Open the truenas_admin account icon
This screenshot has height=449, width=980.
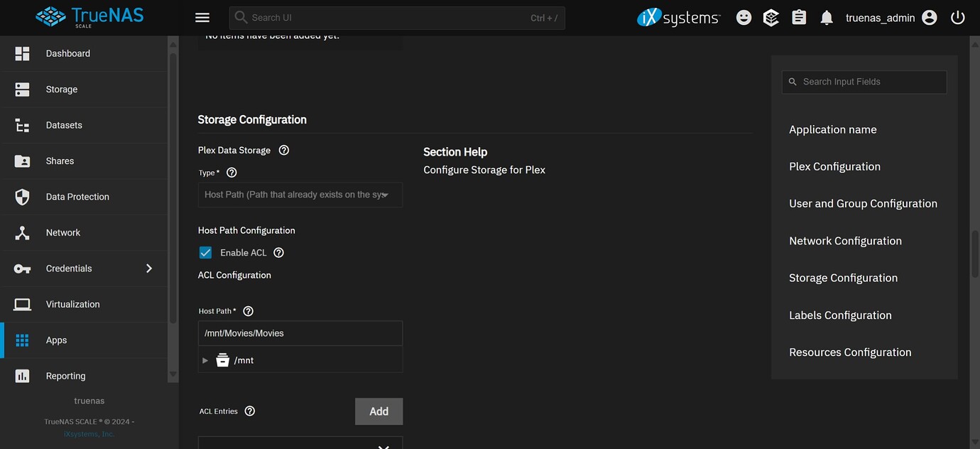[x=929, y=16]
